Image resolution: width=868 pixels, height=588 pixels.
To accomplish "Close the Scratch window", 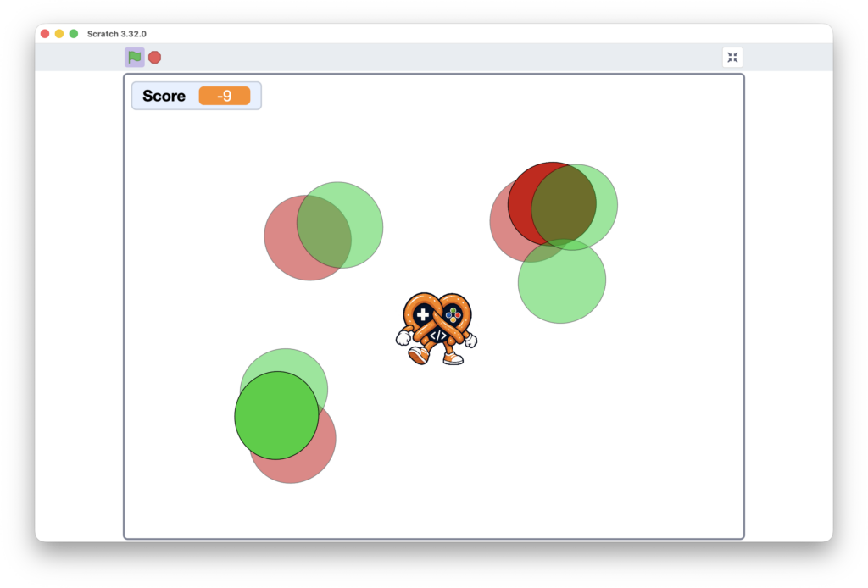I will pyautogui.click(x=46, y=34).
